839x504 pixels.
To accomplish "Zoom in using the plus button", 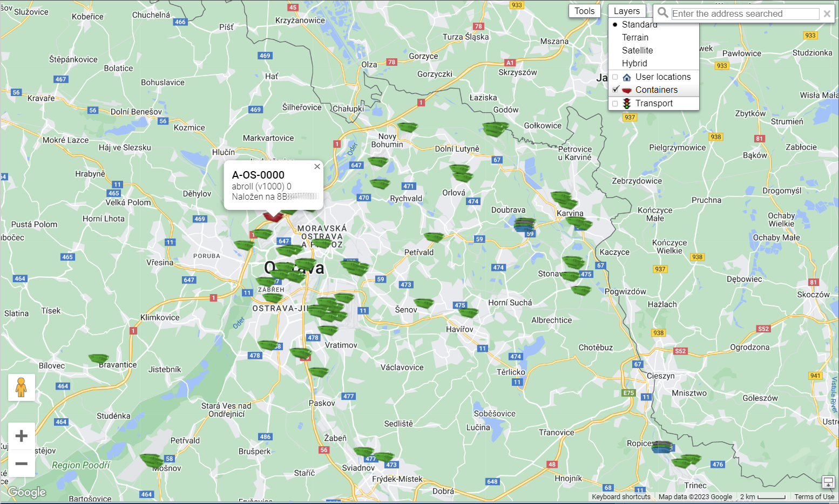I will [22, 436].
